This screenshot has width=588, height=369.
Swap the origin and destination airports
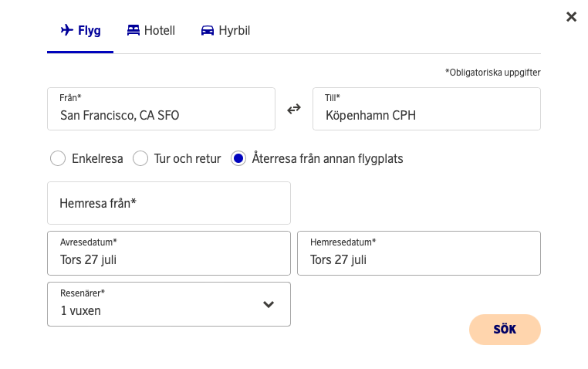[294, 109]
